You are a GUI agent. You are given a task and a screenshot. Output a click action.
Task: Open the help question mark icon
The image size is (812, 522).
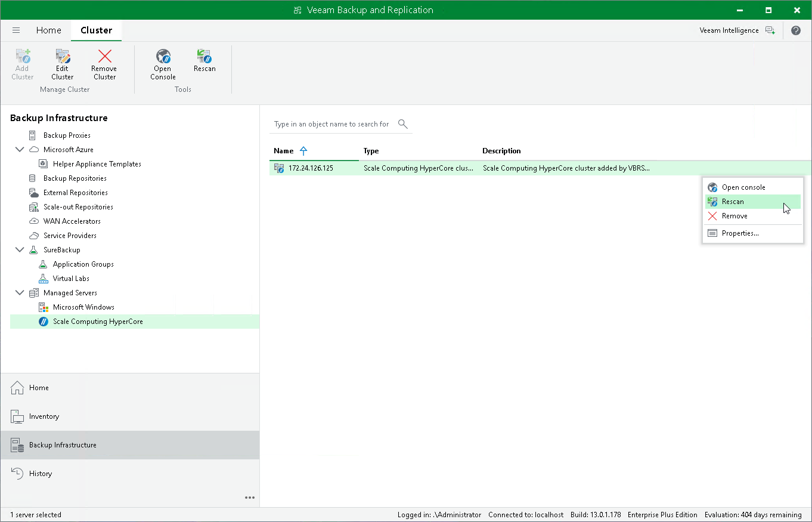(x=796, y=30)
